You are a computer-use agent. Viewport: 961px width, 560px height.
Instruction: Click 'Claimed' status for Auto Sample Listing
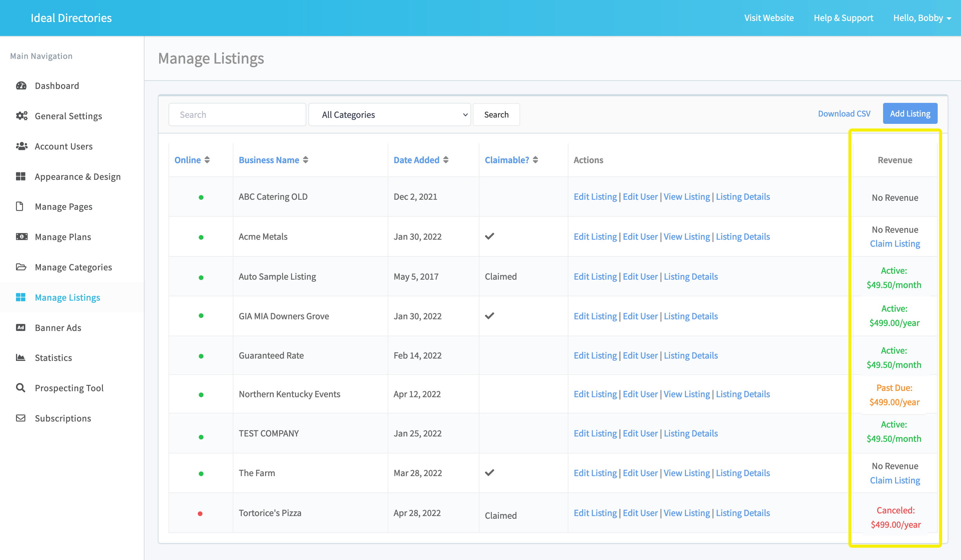click(501, 277)
